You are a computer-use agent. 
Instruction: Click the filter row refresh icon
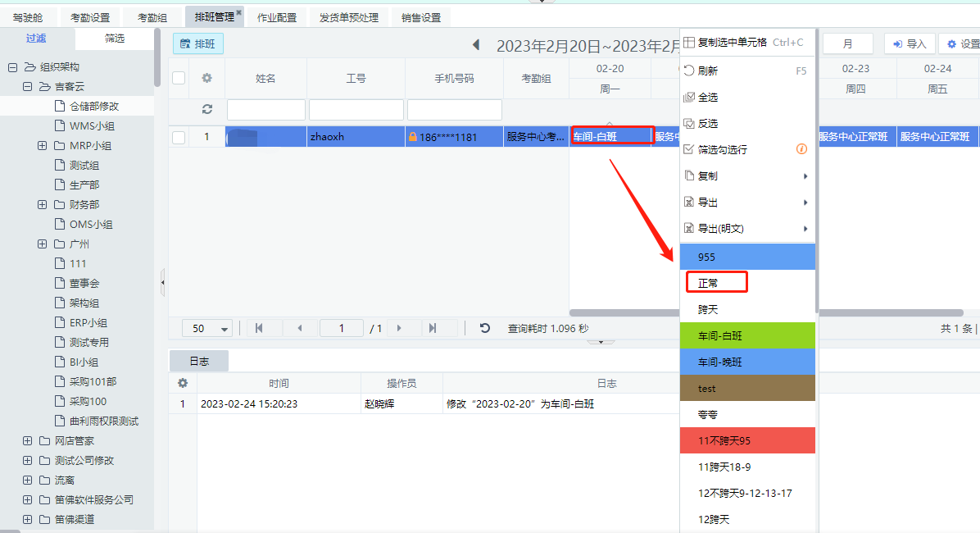pyautogui.click(x=206, y=109)
